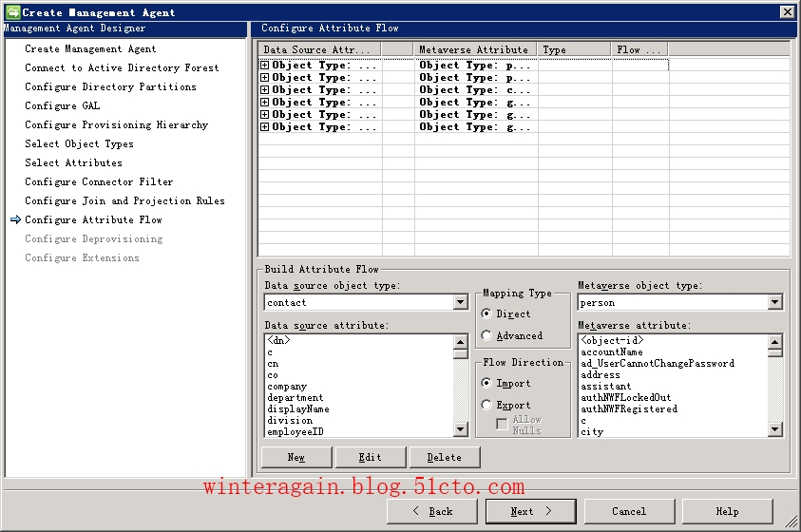Select division data source attribute

pos(290,420)
